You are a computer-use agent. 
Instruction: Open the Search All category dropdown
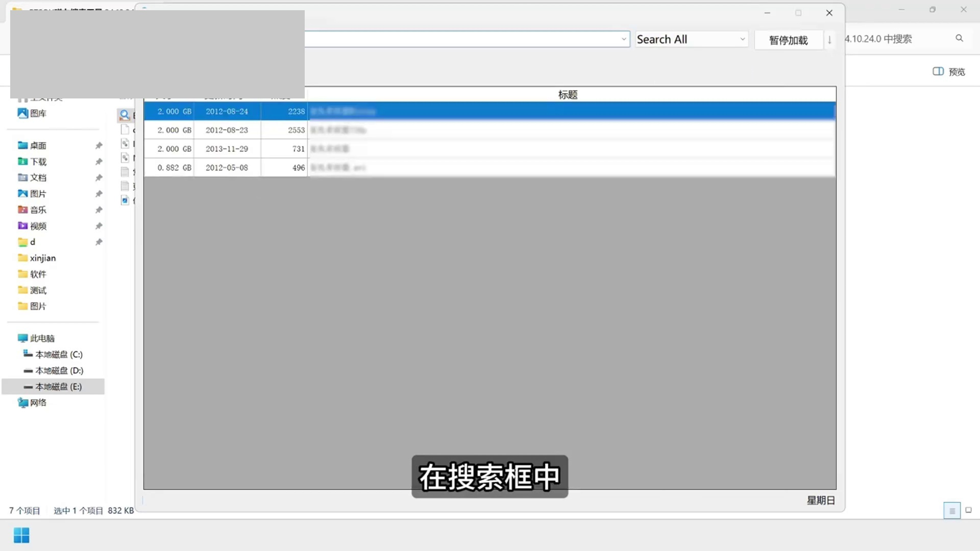click(743, 39)
